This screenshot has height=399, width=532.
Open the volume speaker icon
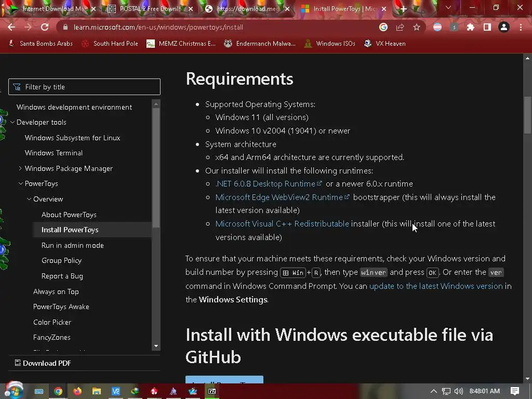pos(458,391)
